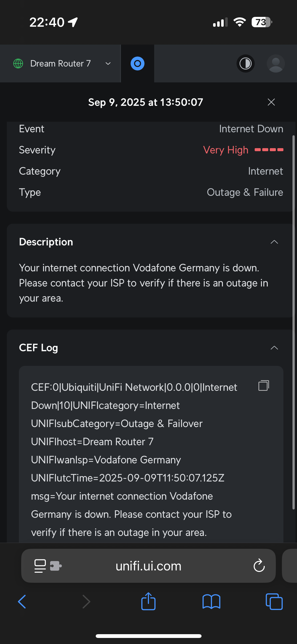Click the event panel scrollbar
Viewport: 297px width, 644px height.
pyautogui.click(x=293, y=323)
